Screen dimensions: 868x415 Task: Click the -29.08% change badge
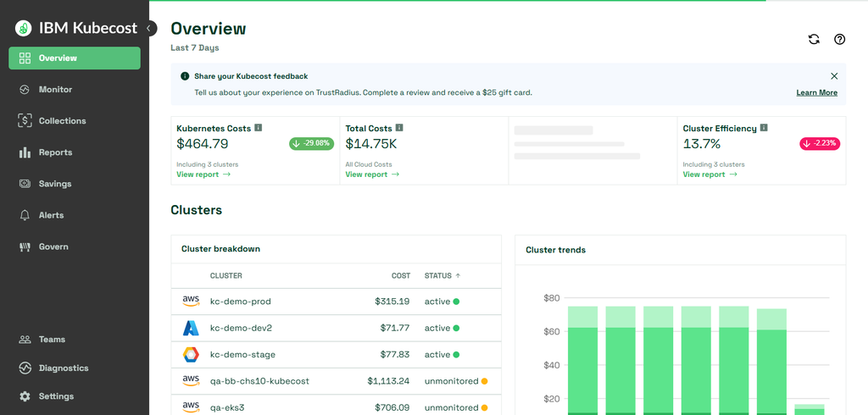pyautogui.click(x=311, y=143)
